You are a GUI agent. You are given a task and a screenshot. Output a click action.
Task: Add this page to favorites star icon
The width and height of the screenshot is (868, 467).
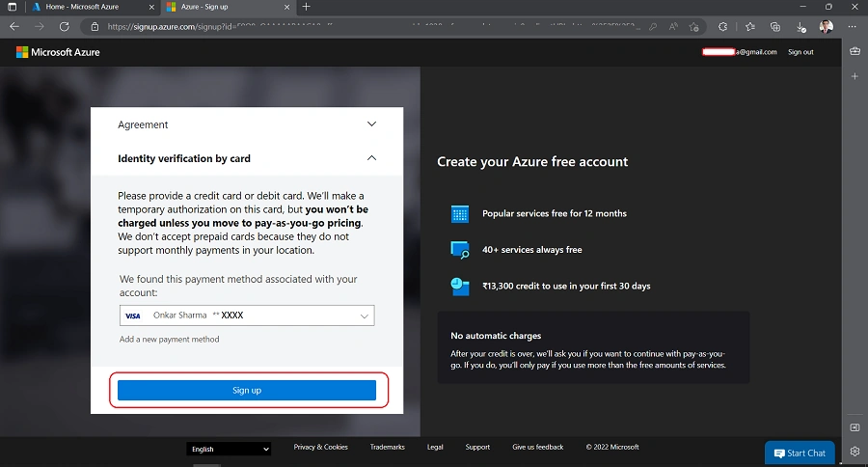(693, 27)
